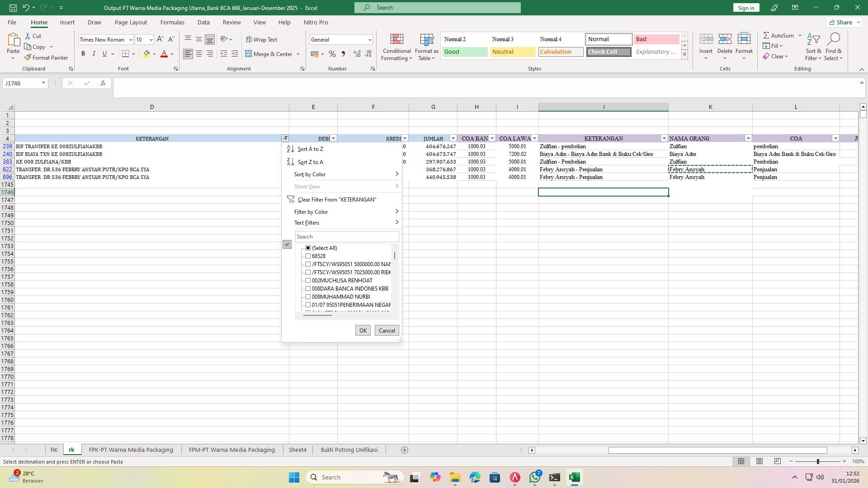This screenshot has width=868, height=488.
Task: Click the Bad cell style swatch
Action: point(656,39)
